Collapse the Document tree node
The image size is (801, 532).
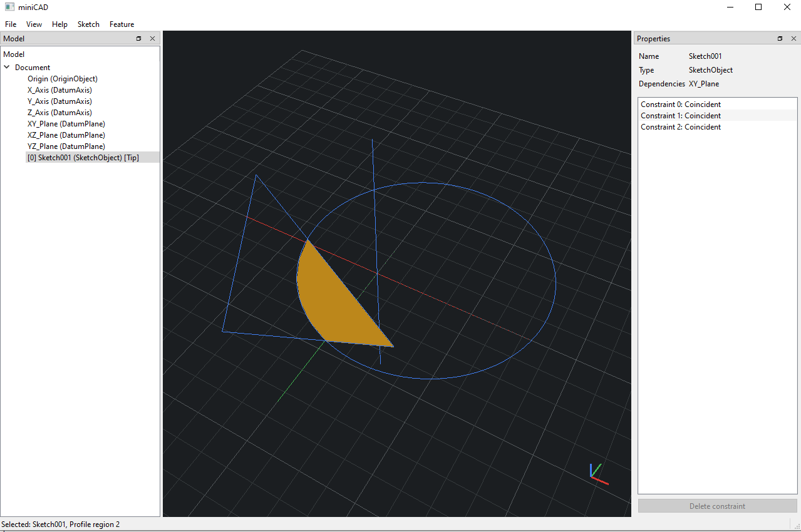[7, 68]
